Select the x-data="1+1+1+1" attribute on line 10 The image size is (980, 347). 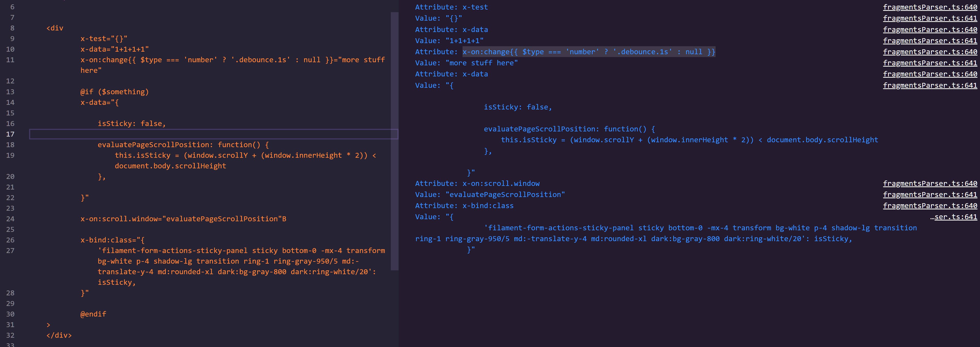(x=114, y=49)
